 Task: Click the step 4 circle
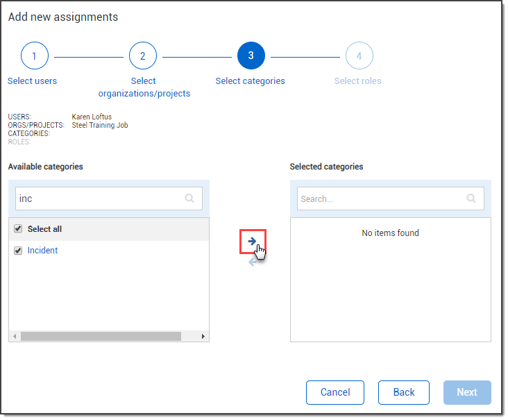click(359, 56)
